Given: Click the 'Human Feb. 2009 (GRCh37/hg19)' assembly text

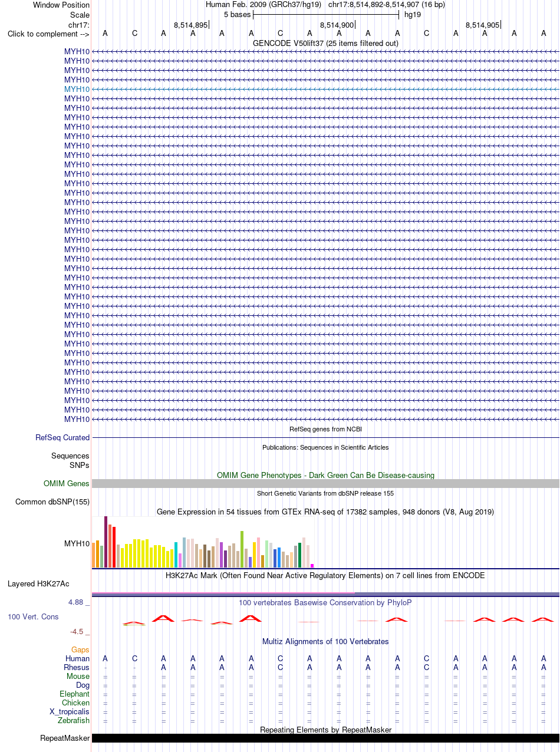Looking at the screenshot, I should point(263,5).
